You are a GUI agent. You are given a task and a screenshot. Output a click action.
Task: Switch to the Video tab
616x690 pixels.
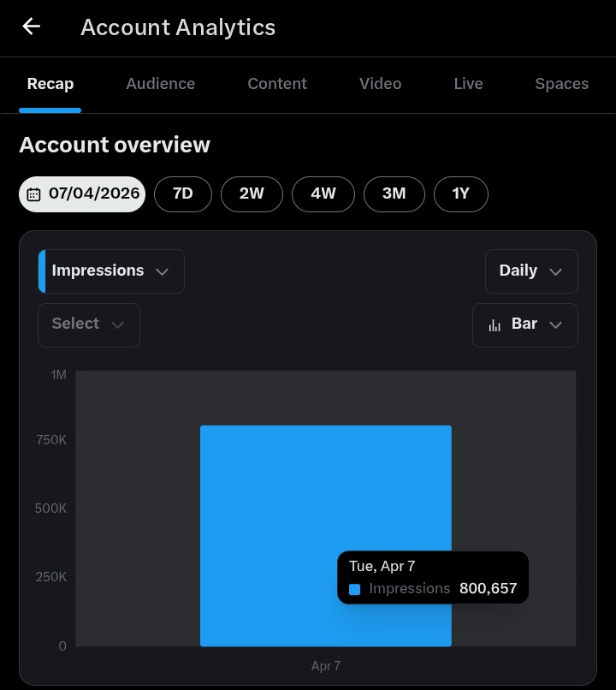pyautogui.click(x=381, y=84)
